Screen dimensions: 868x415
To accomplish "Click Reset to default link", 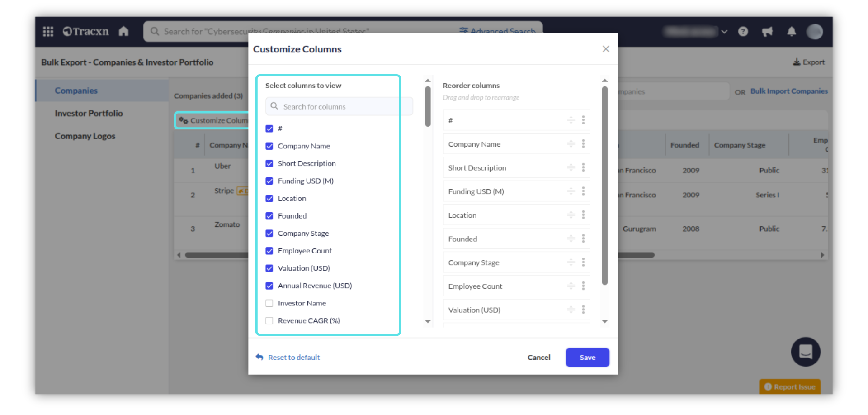I will point(293,358).
